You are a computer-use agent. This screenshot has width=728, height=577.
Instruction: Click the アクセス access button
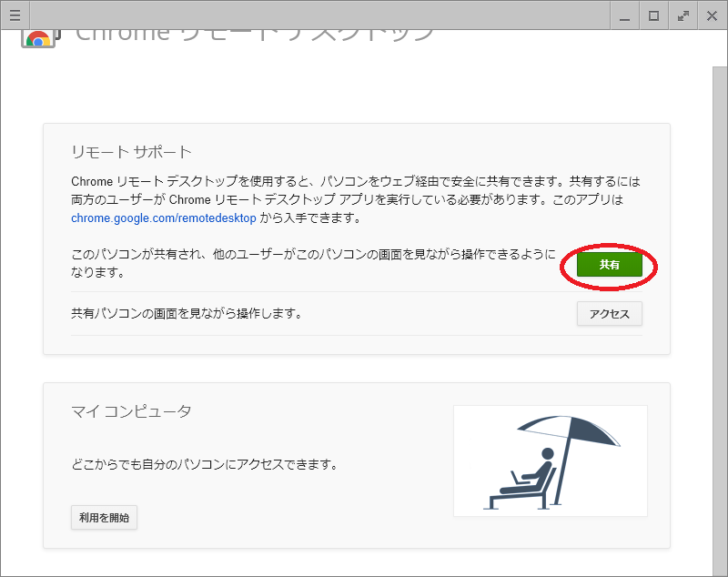tap(610, 314)
